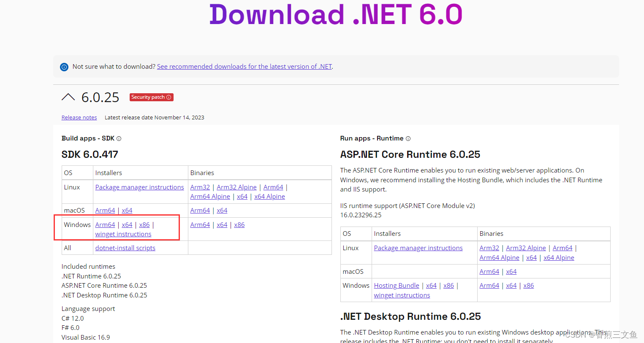Download SDK Linux Arm64 Alpine binary
Screen dimensions: 644x343
[x=210, y=197]
